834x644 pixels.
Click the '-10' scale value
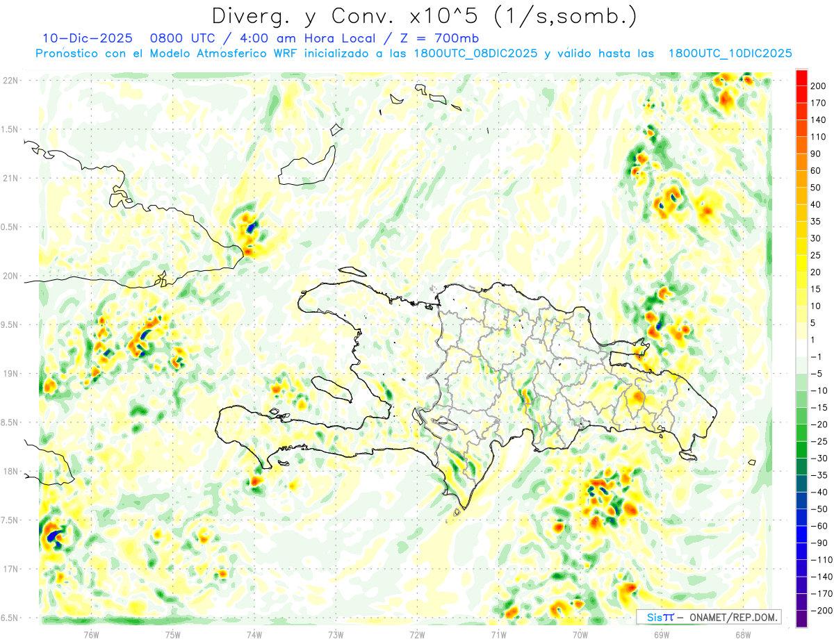(x=819, y=390)
